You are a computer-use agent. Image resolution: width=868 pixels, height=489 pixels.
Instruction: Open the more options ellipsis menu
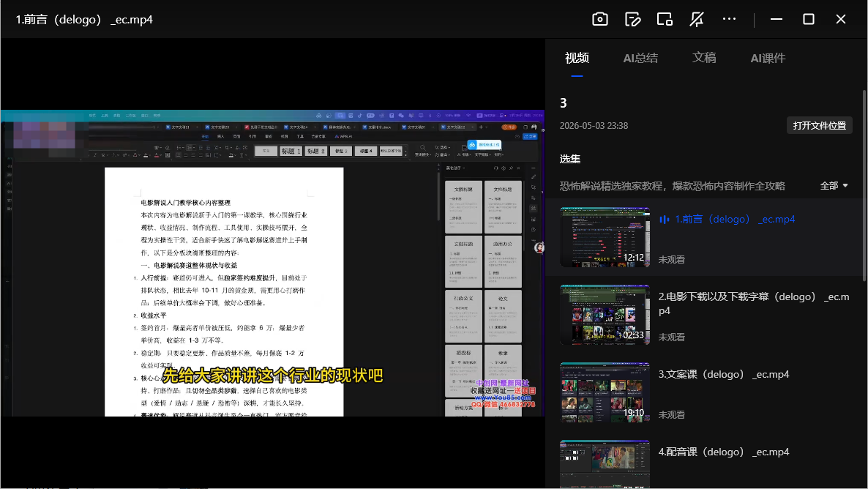729,19
